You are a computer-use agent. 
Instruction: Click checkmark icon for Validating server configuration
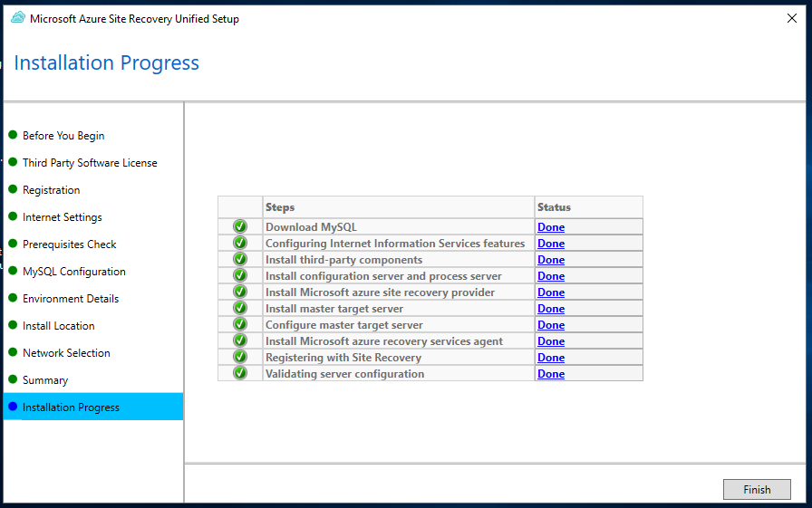pos(240,373)
